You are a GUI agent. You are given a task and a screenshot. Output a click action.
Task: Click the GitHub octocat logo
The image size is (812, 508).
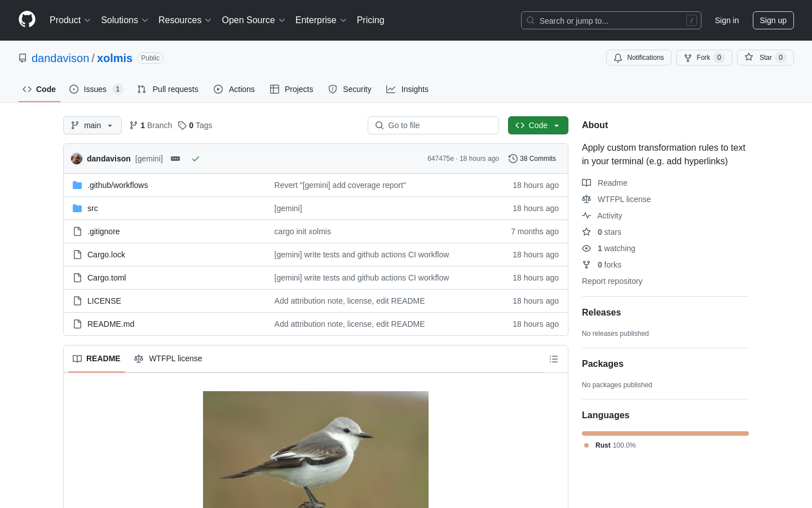[x=27, y=20]
